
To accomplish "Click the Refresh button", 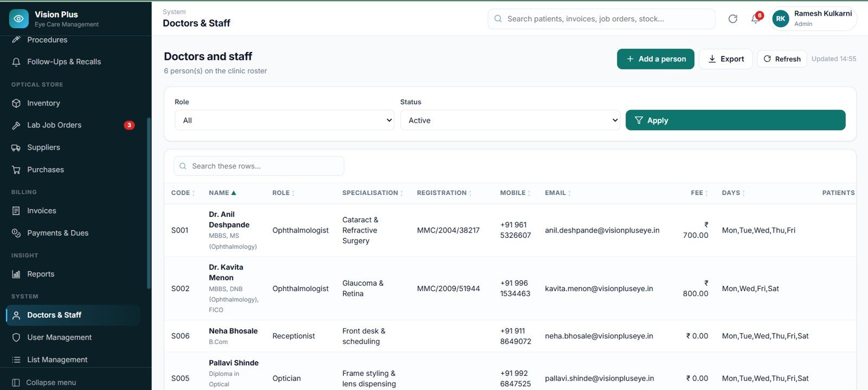I will [782, 59].
